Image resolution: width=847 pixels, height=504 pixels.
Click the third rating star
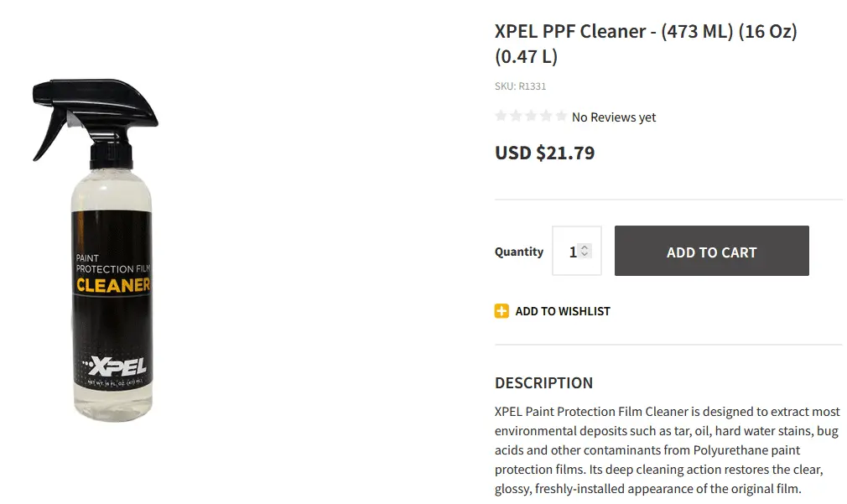531,117
